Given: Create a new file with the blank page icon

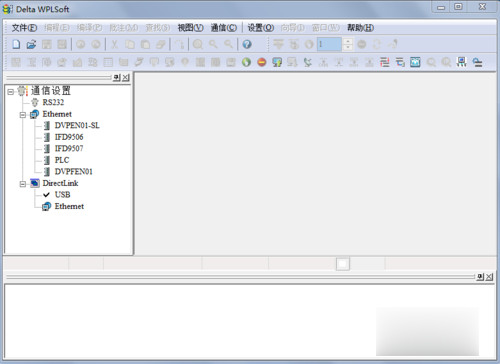Looking at the screenshot, I should tap(16, 44).
